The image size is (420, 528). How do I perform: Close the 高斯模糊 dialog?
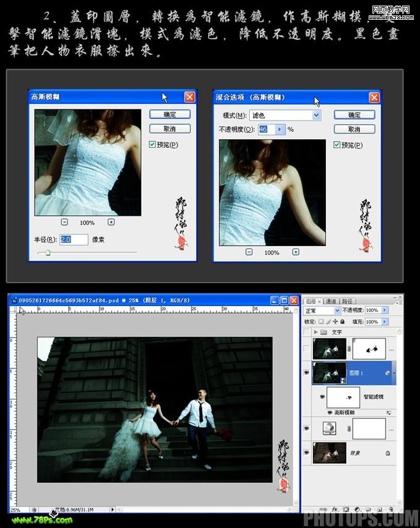(x=190, y=97)
